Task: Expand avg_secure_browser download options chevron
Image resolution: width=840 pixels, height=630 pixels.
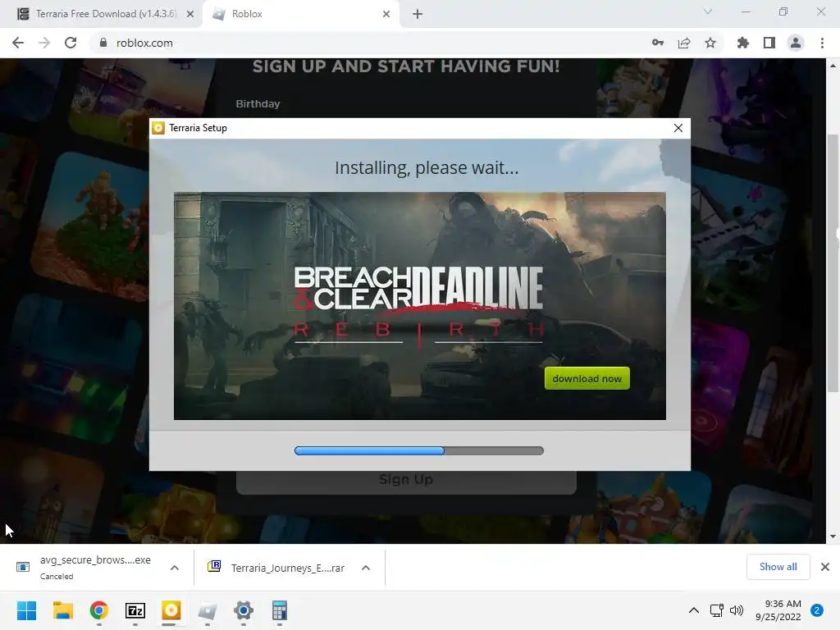Action: [x=175, y=568]
